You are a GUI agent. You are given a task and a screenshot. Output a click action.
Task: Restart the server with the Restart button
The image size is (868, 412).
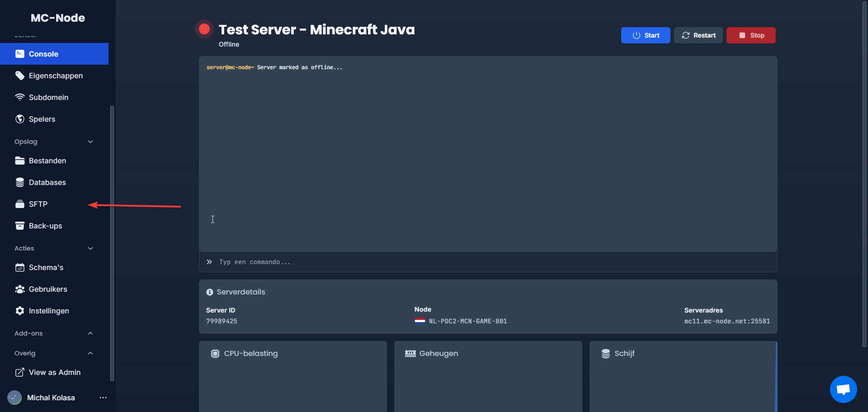tap(698, 35)
